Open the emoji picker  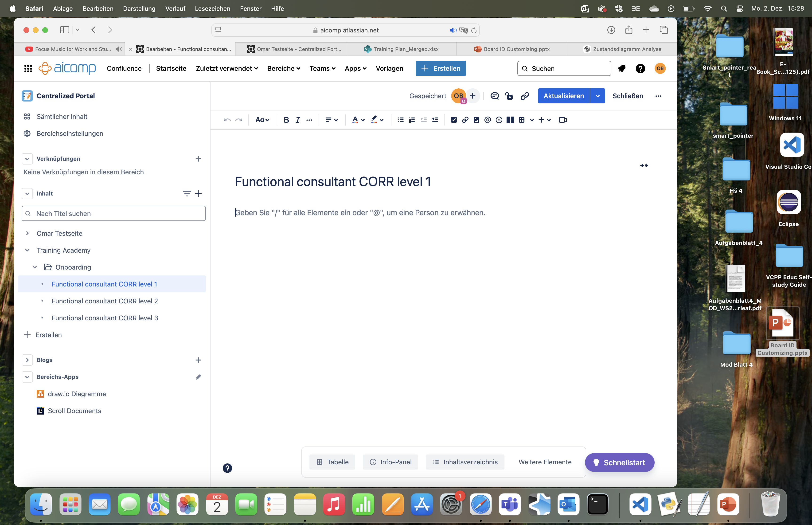tap(499, 120)
